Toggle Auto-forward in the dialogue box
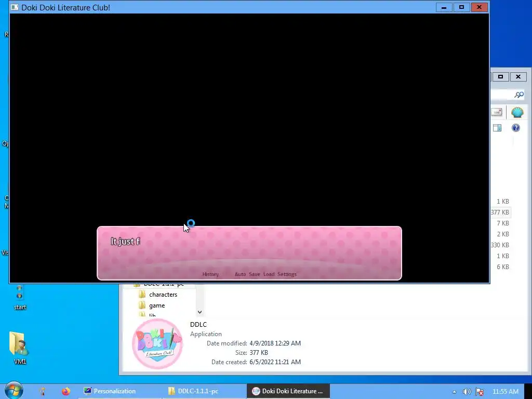 point(240,274)
